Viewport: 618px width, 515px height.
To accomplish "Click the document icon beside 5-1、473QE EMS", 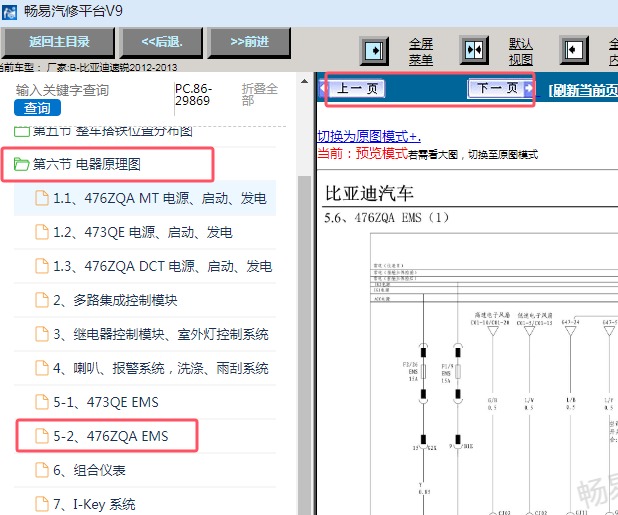I will click(42, 402).
